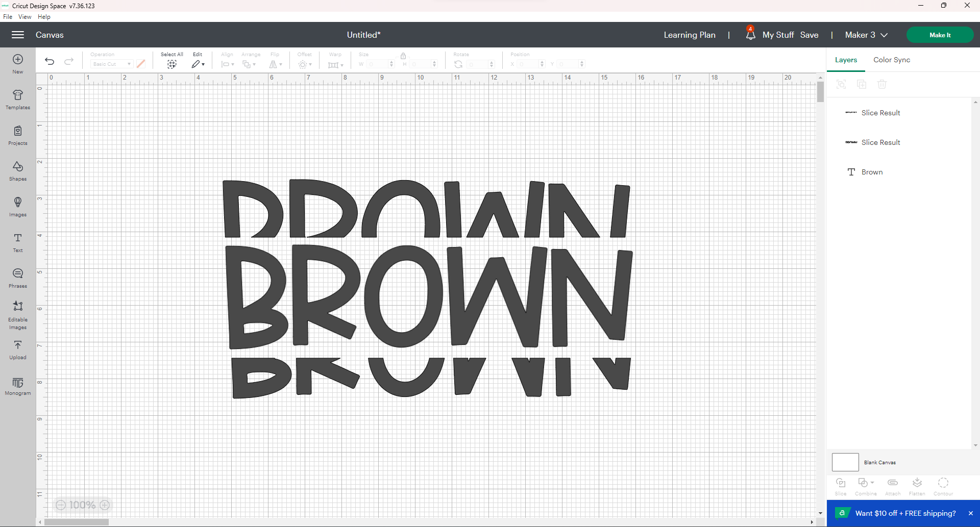
Task: Expand the Maker 3 machine dropdown
Action: tap(866, 35)
